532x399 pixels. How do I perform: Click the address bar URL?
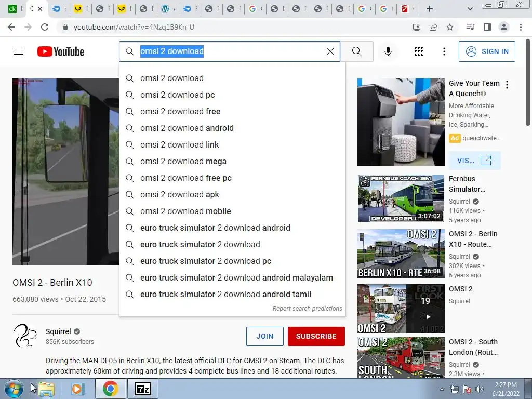coord(134,27)
